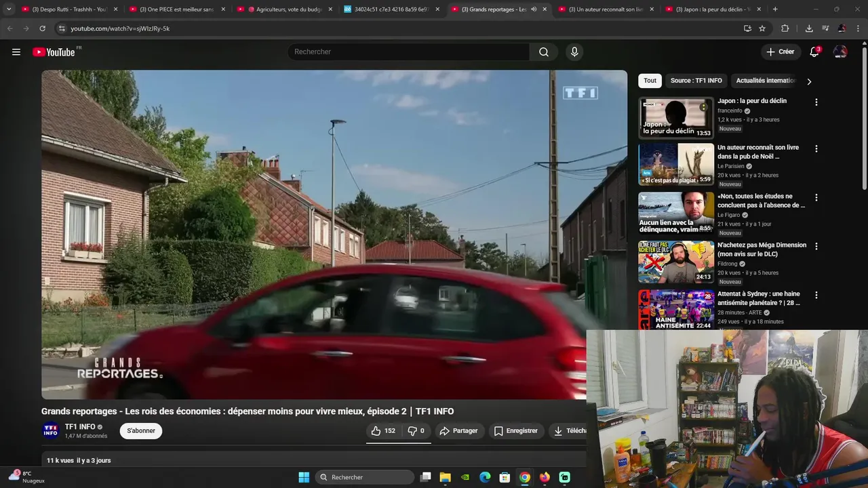Mute the Grands reportages tab via speaker icon
The height and width of the screenshot is (488, 868).
pos(534,9)
